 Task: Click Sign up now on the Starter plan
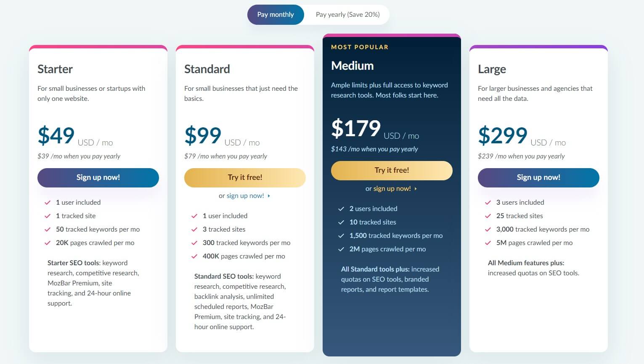(98, 177)
